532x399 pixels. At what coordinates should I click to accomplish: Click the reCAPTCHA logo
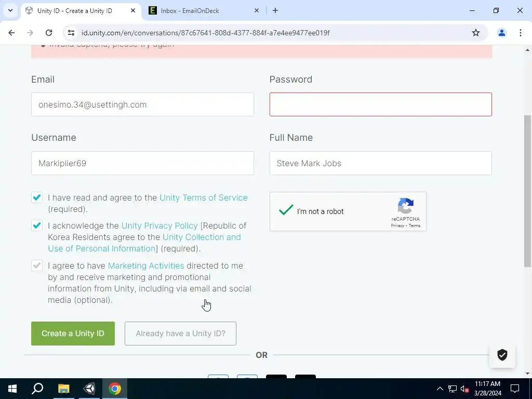tap(405, 206)
